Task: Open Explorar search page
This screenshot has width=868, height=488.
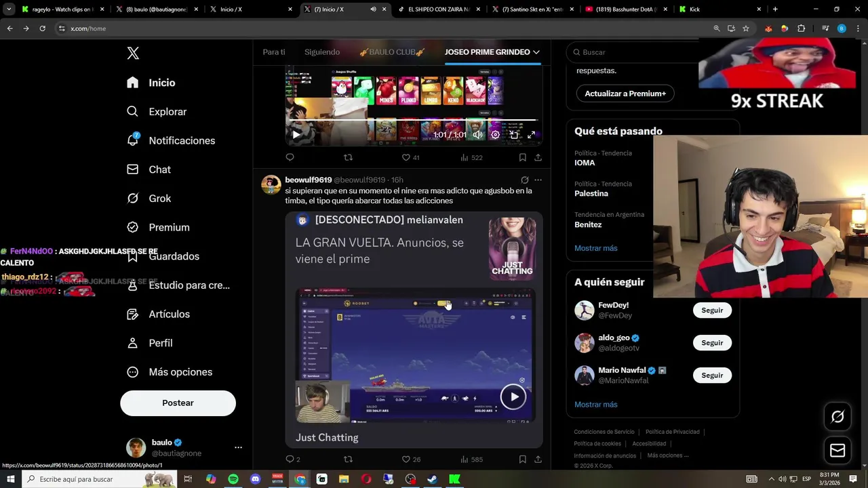Action: 157,112
